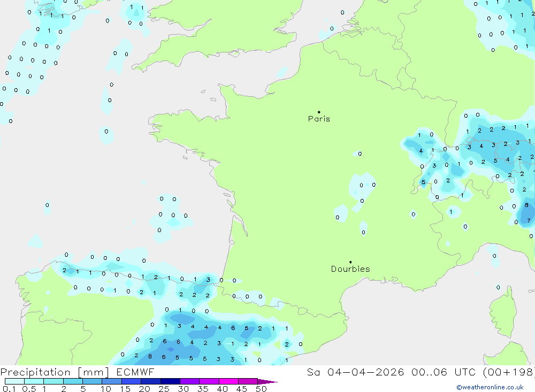Click the Dourbies location dot marker
This screenshot has width=535, height=392.
350,262
